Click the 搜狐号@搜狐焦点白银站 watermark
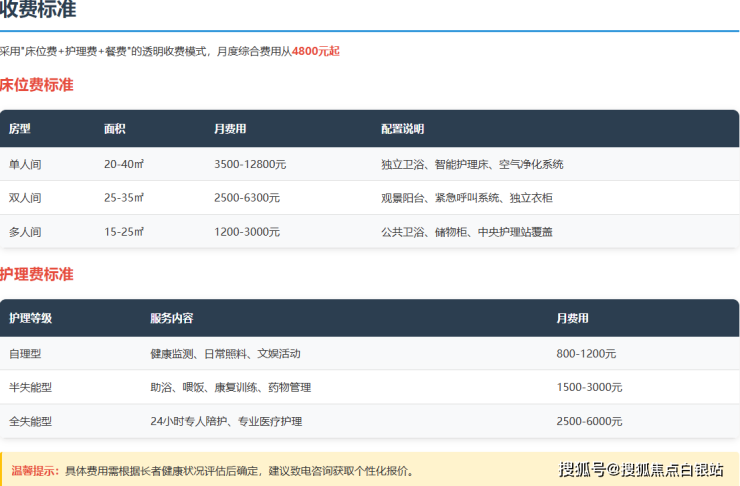The height and width of the screenshot is (486, 740). point(640,470)
